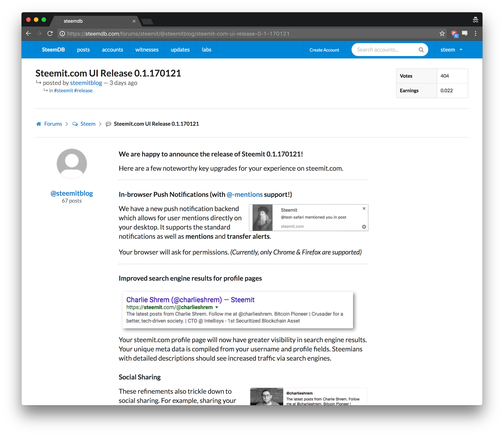Click the Social Sharing heading
Image resolution: width=504 pixels, height=436 pixels.
coord(140,377)
